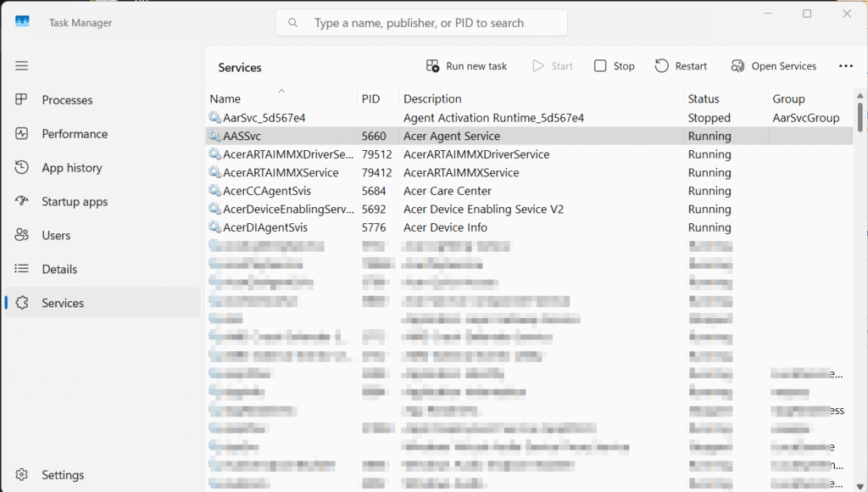Click the Stop button

pos(615,66)
